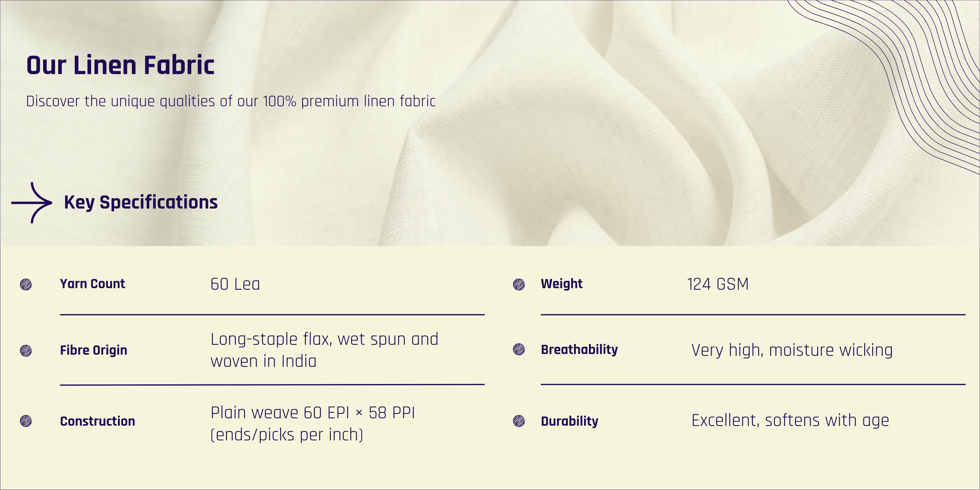Click the Our Linen Fabric heading
This screenshot has height=490, width=980.
120,65
